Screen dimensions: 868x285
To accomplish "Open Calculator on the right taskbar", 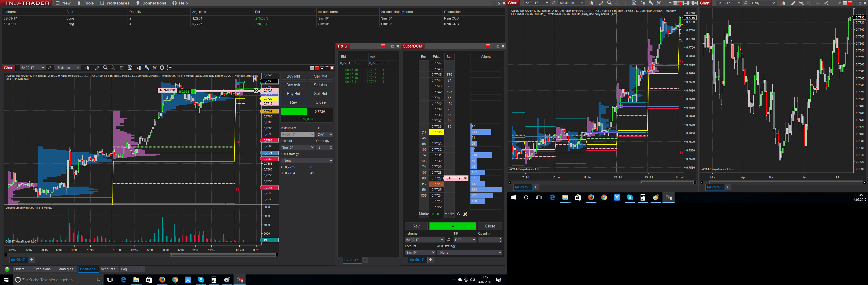I will [643, 197].
